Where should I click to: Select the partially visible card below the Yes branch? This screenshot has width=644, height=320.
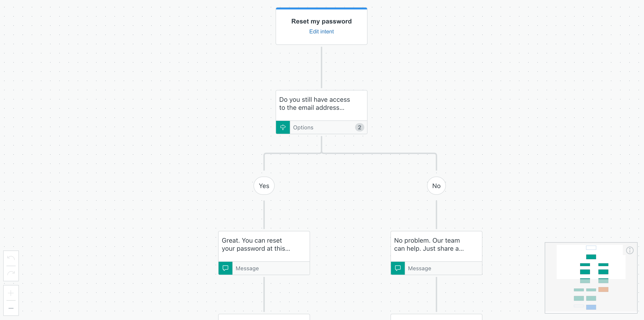click(264, 318)
